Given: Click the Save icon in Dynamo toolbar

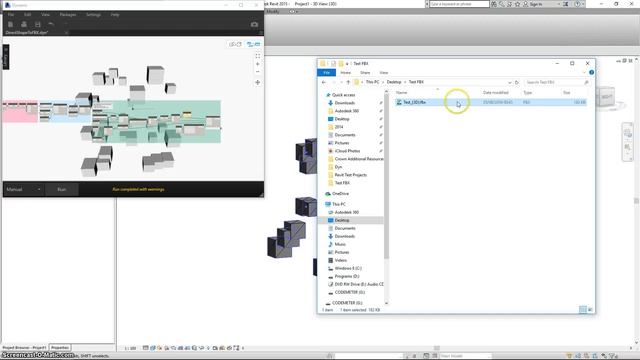Looking at the screenshot, I should (38, 24).
